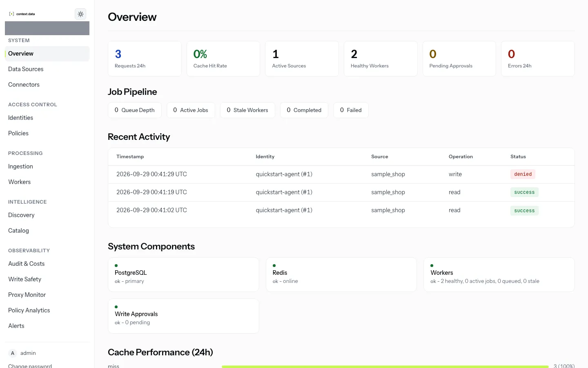Go to the Catalog page
The image size is (588, 368).
[x=47, y=231]
